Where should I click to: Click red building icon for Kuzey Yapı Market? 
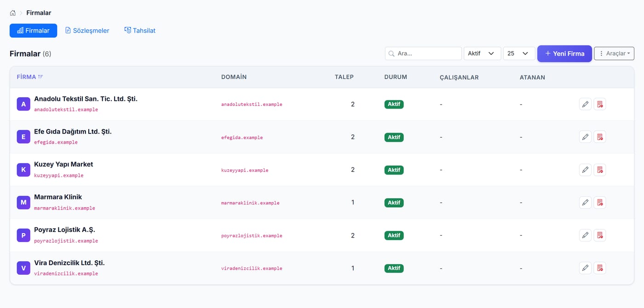pos(600,170)
